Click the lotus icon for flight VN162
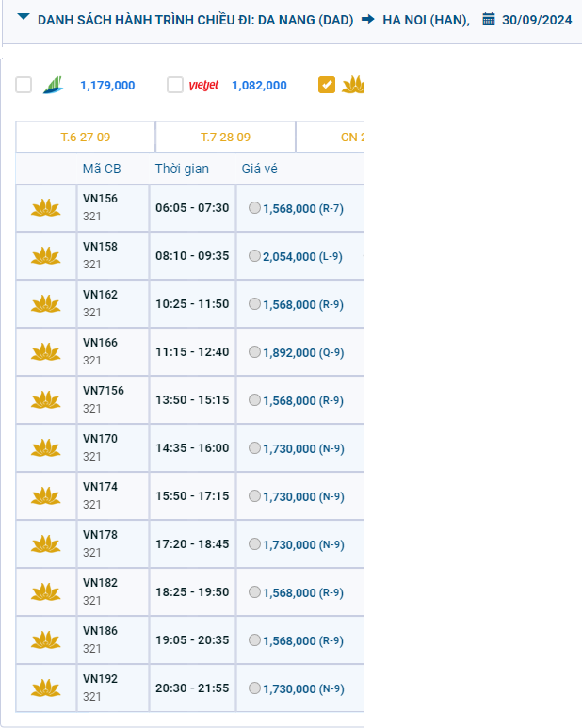Viewport: 582px width, 728px height. 45,303
